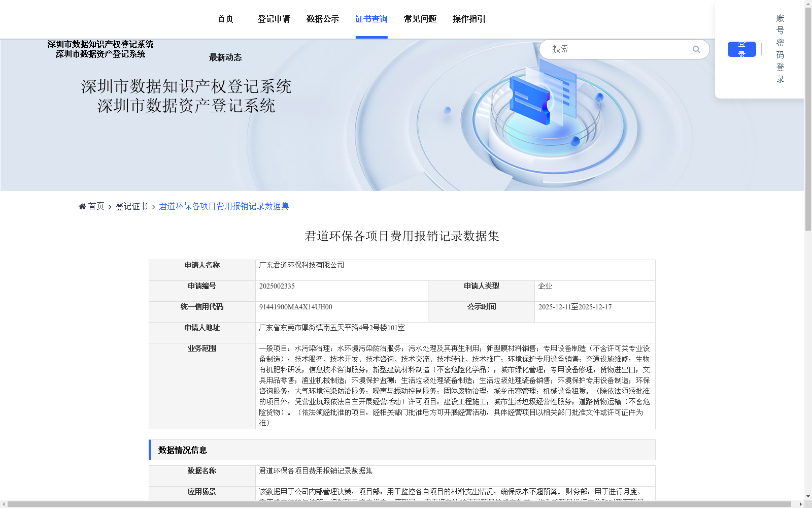Click 君道环保各项目费用报销记录数据集 breadcrumb
Screen dimensions: 812x508
(224, 206)
